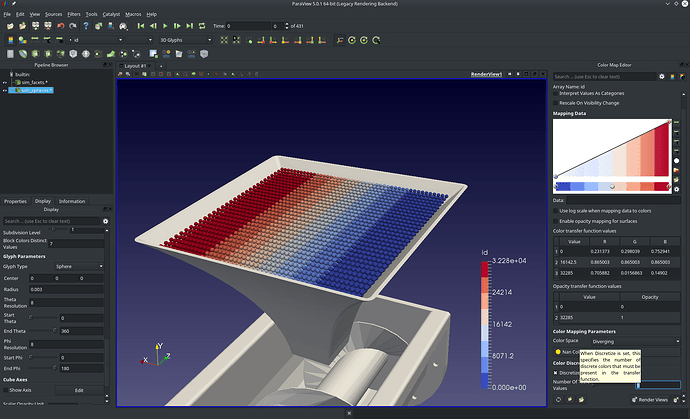This screenshot has width=690, height=419.
Task: Open advanced settings gear in Display panel
Action: coord(104,221)
